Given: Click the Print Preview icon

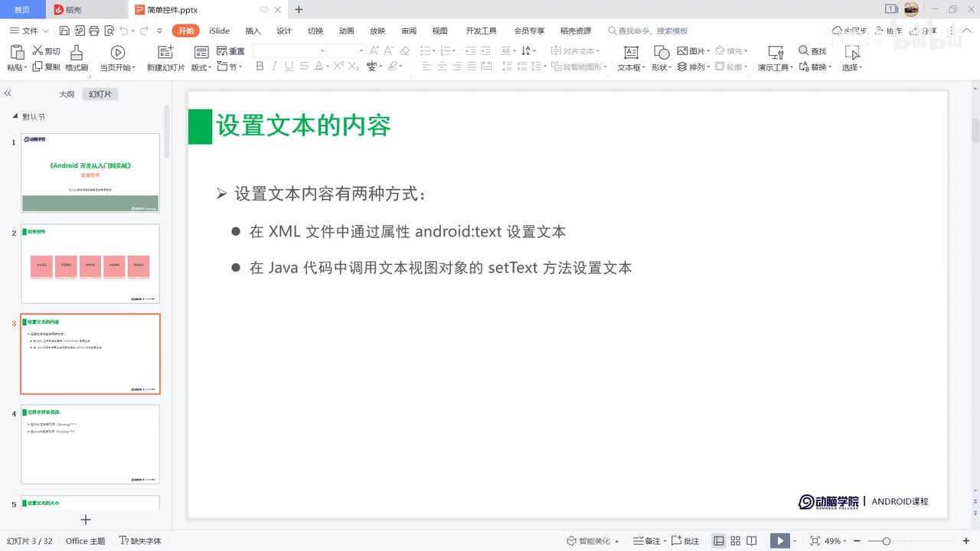Looking at the screenshot, I should 109,31.
